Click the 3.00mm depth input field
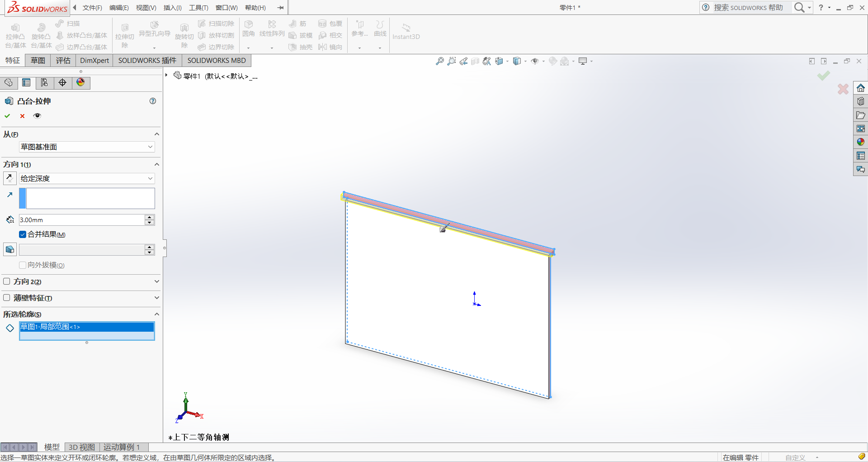 pos(81,220)
